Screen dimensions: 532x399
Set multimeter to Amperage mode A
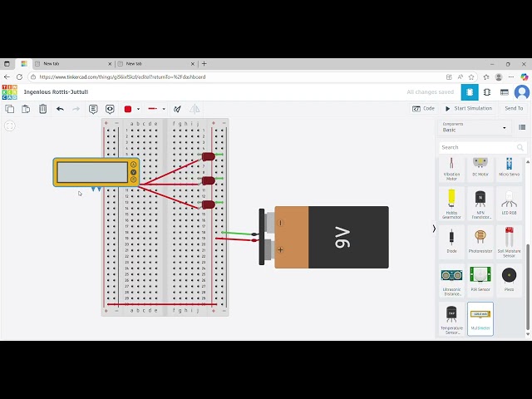click(133, 165)
